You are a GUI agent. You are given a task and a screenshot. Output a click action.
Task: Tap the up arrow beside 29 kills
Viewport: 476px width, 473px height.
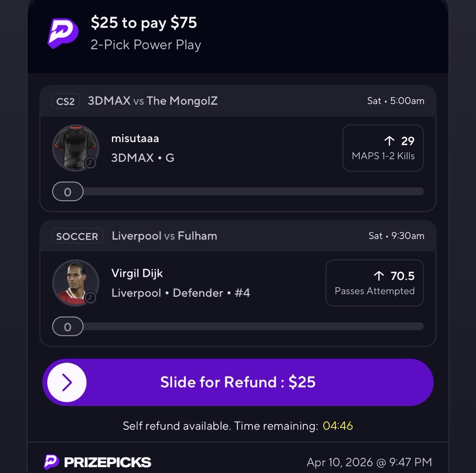click(390, 140)
